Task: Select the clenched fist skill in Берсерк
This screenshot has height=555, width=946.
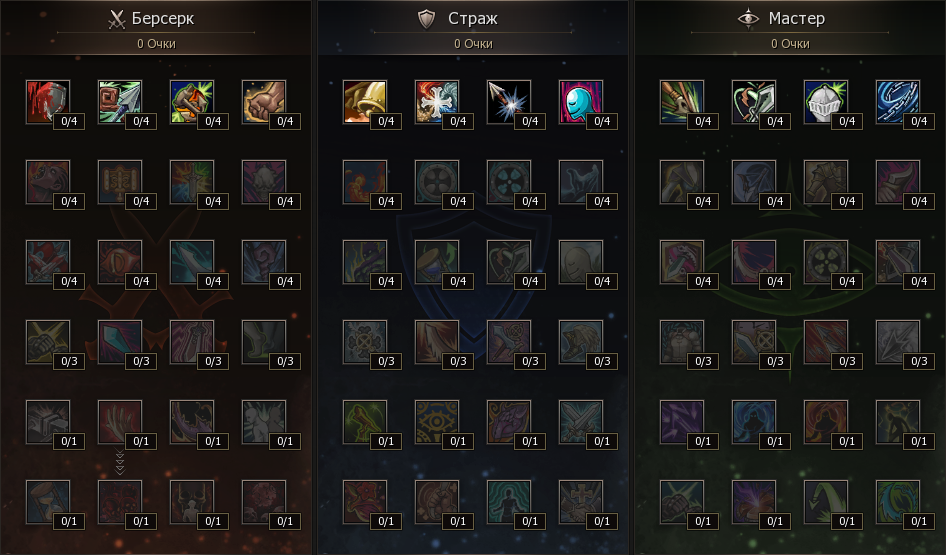Action: (264, 102)
